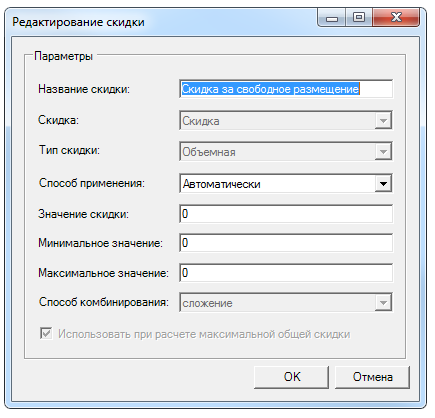Click the сложение combo box text

coord(207,303)
